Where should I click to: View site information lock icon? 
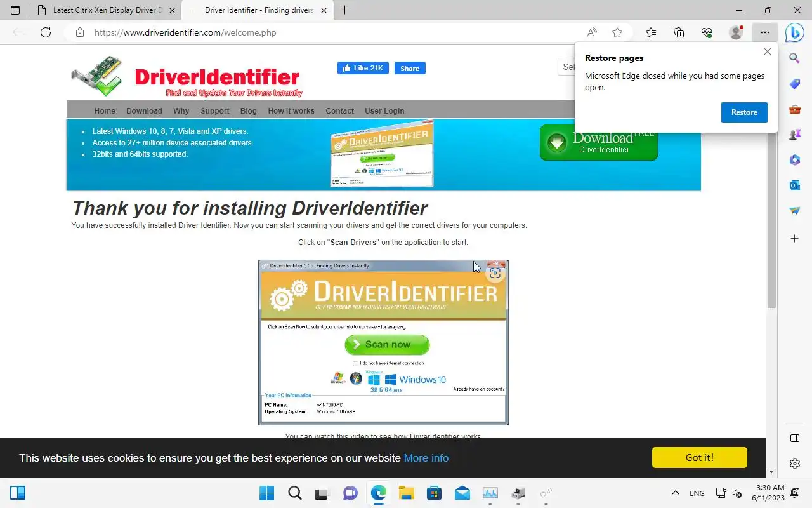click(79, 32)
